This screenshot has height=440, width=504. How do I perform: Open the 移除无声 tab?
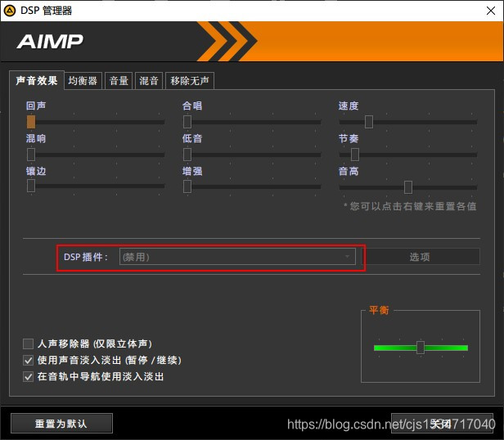190,81
